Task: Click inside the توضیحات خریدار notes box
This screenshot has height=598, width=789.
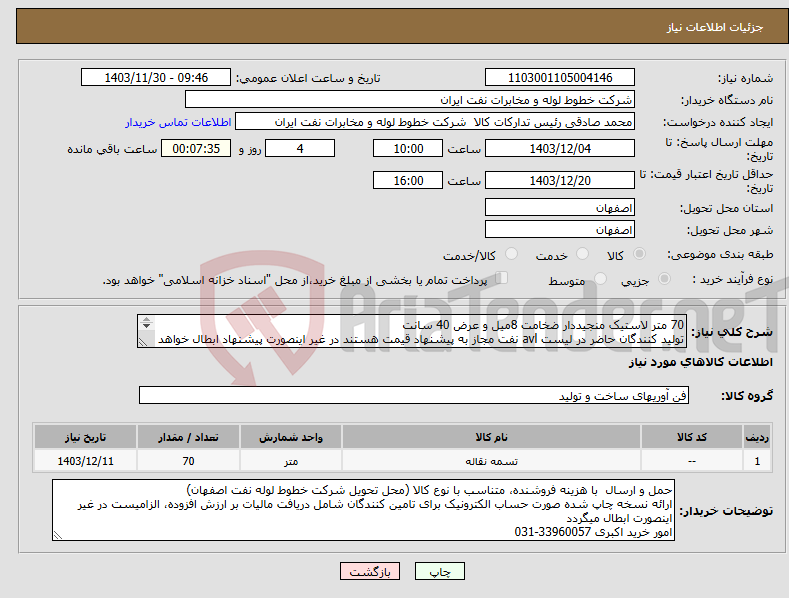Action: coord(363,510)
